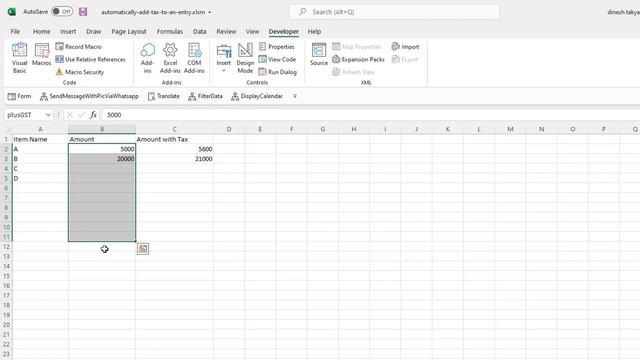The image size is (640, 360).
Task: Select column C header
Action: coord(174,129)
